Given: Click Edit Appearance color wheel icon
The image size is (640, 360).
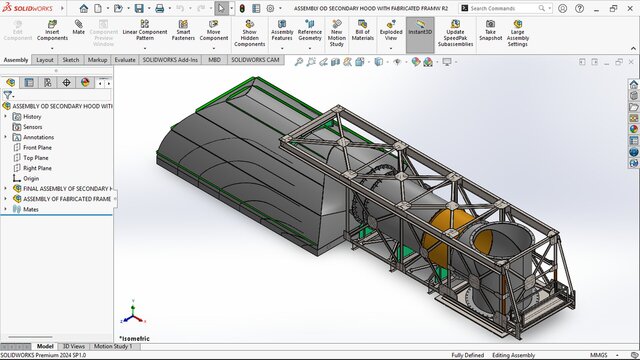Looking at the screenshot, I should point(416,62).
